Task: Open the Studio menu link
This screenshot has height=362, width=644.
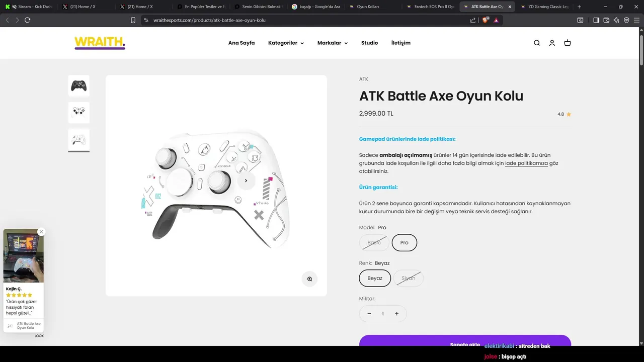Action: click(x=369, y=43)
